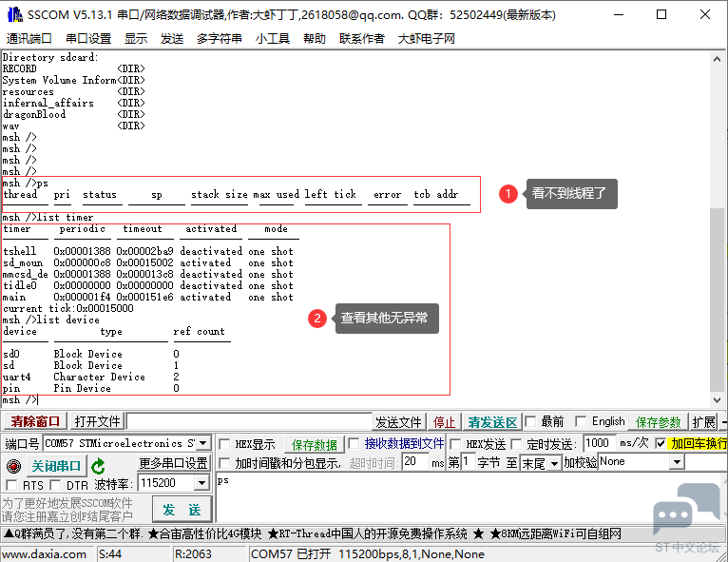Open the 通讯端口 menu
728x562 pixels.
pos(29,39)
